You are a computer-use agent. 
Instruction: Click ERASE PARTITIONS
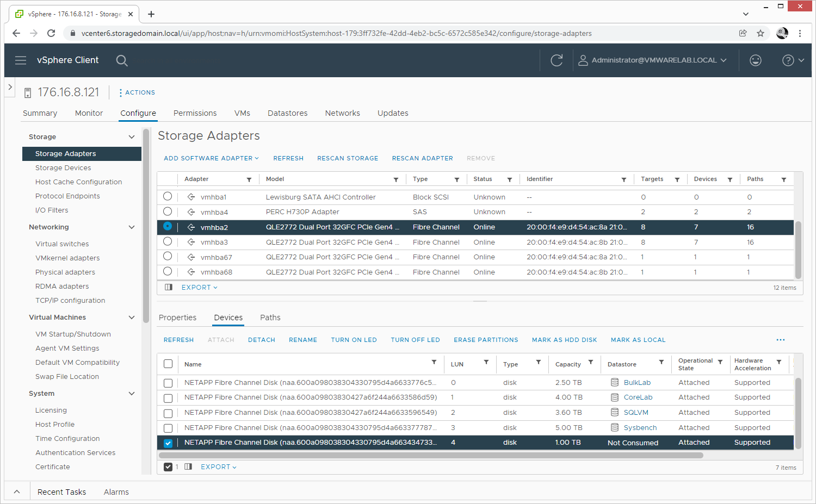[486, 340]
